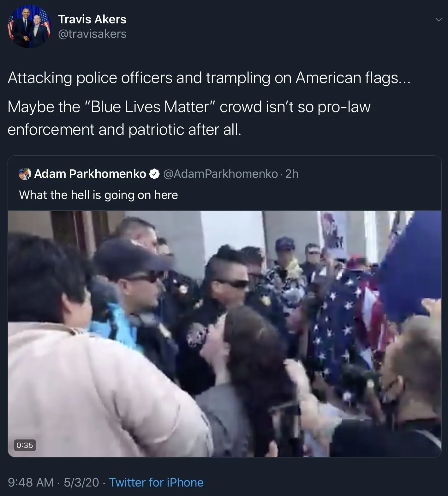
Task: Open the quoted tweet text 'What the hell'
Action: click(x=99, y=195)
